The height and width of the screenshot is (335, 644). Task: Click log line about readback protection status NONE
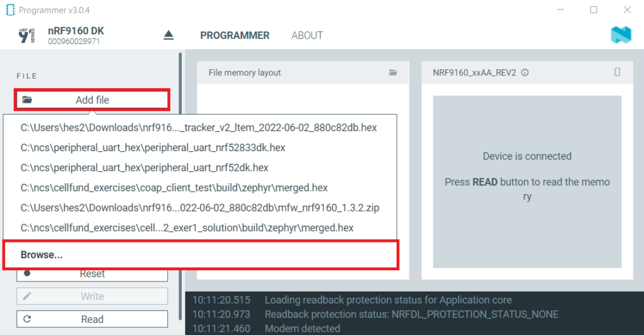[411, 314]
